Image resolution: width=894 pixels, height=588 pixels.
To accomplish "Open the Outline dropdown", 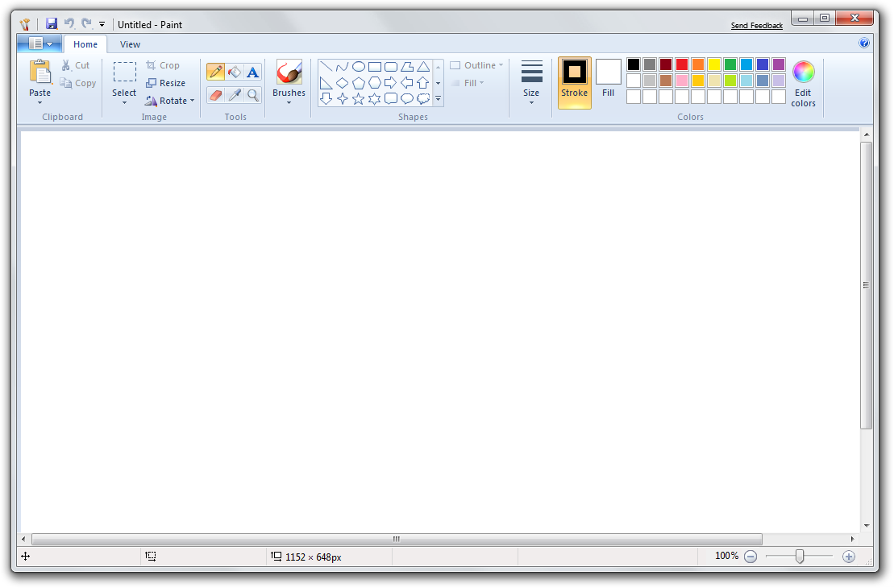I will point(476,65).
